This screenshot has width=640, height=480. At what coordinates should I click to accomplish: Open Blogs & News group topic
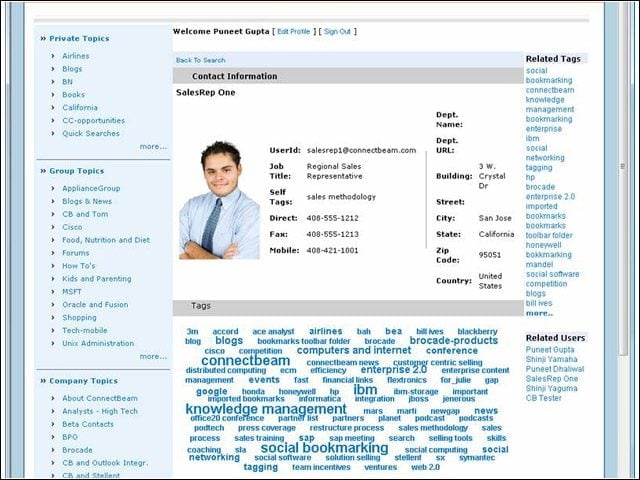tap(87, 201)
